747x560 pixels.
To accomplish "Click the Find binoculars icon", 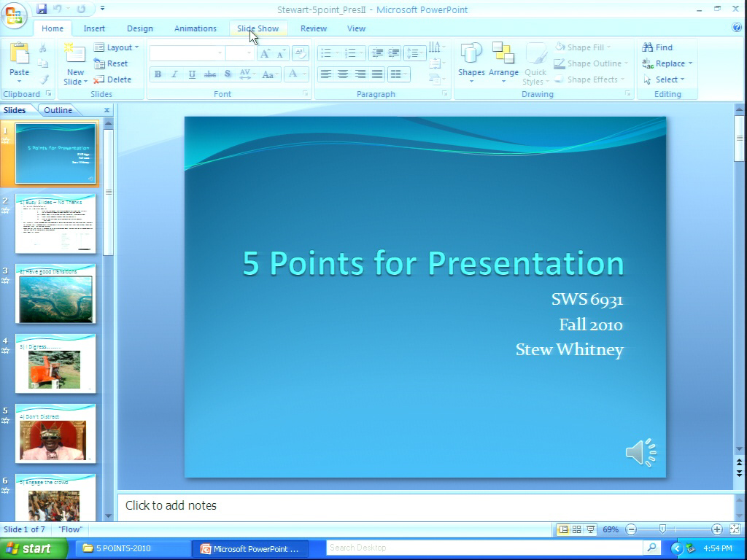I will coord(648,47).
